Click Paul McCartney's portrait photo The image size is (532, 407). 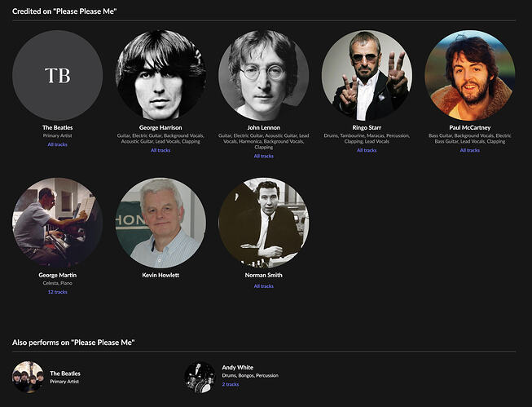[x=470, y=75]
